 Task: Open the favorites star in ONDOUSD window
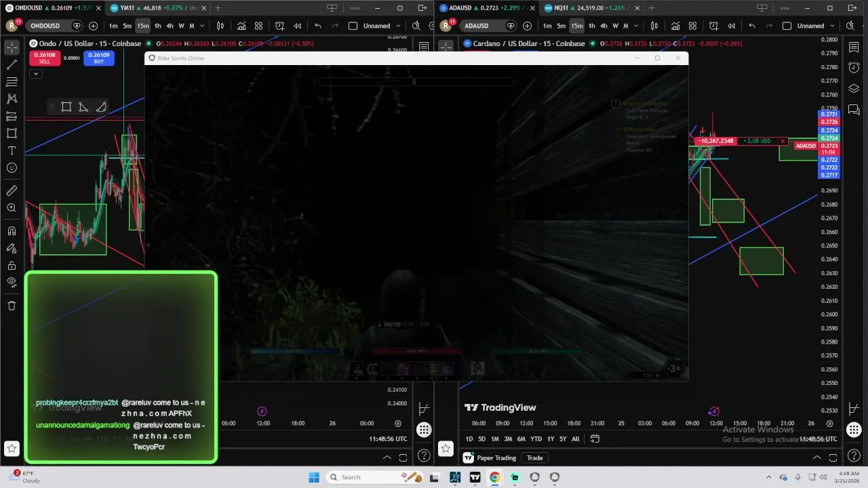click(12, 448)
